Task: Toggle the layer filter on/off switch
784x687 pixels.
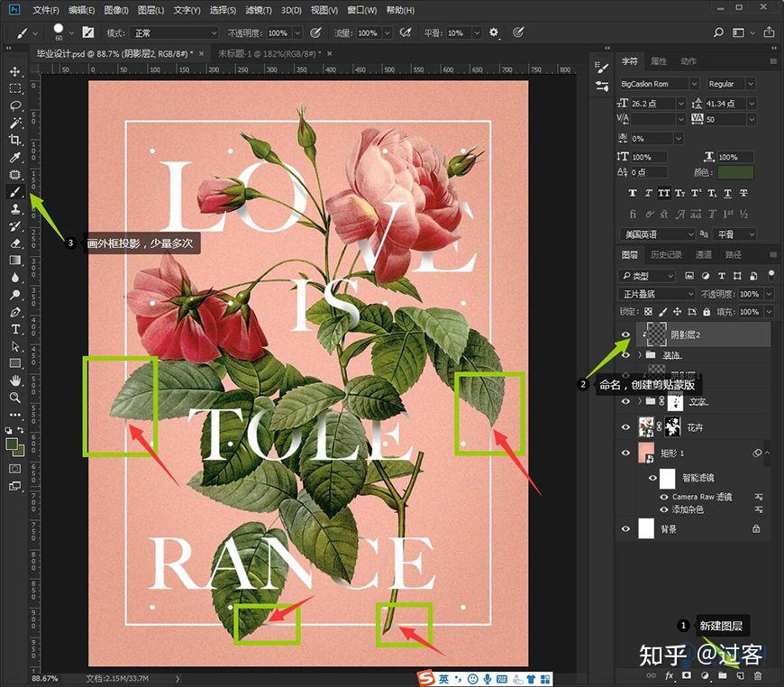Action: 771,274
